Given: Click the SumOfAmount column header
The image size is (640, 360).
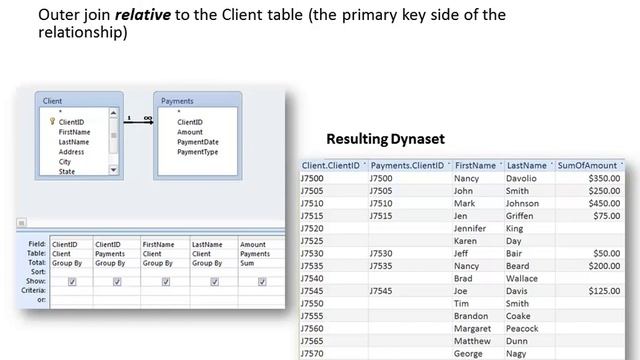Looking at the screenshot, I should [x=590, y=165].
